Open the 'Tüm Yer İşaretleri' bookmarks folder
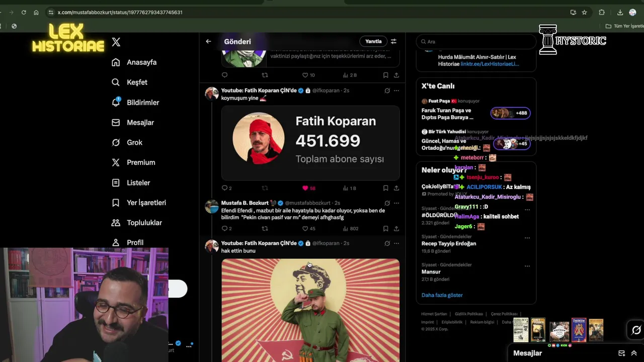 pos(624,26)
